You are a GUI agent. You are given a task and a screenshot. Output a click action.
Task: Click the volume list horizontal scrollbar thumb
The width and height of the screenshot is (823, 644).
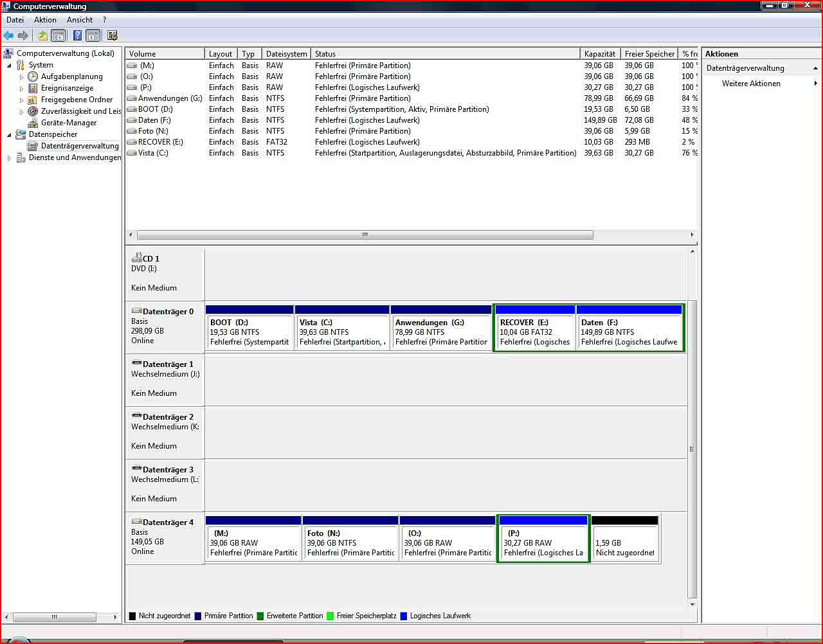pyautogui.click(x=365, y=235)
